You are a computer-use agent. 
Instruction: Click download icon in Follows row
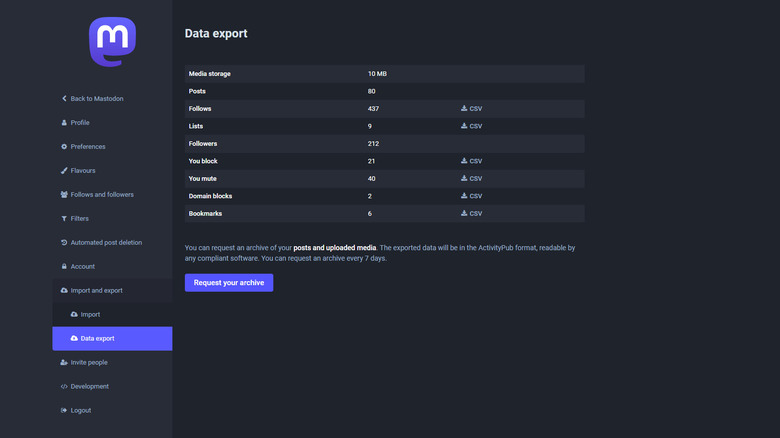tap(464, 108)
